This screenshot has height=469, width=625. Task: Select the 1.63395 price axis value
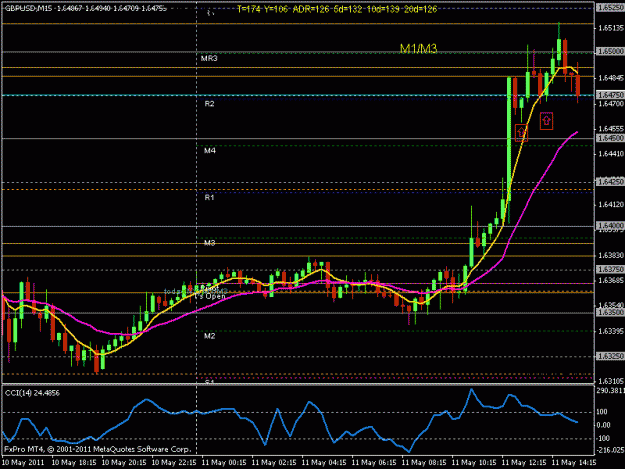(610, 332)
